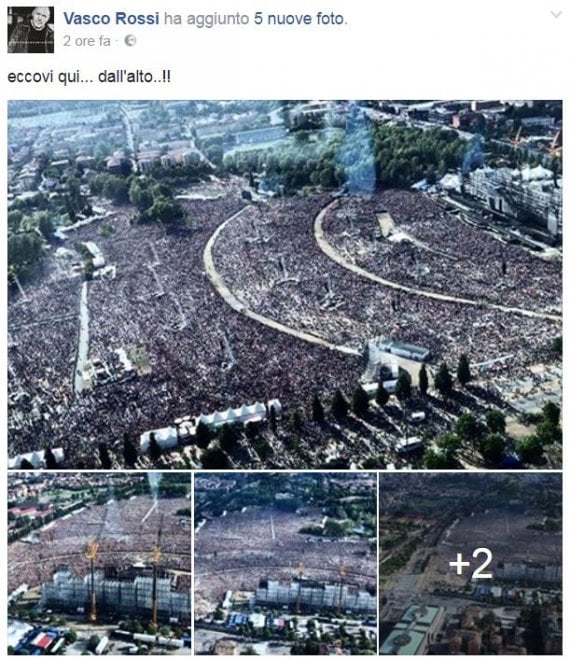This screenshot has width=570, height=660.
Task: Open Vasco Rossi's profile picture avatar
Action: (x=31, y=29)
